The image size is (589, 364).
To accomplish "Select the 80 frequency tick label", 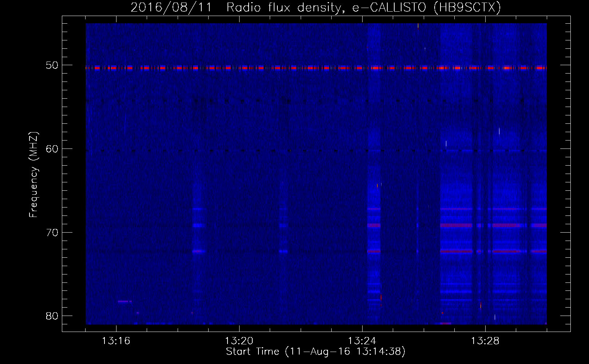I will tap(52, 316).
